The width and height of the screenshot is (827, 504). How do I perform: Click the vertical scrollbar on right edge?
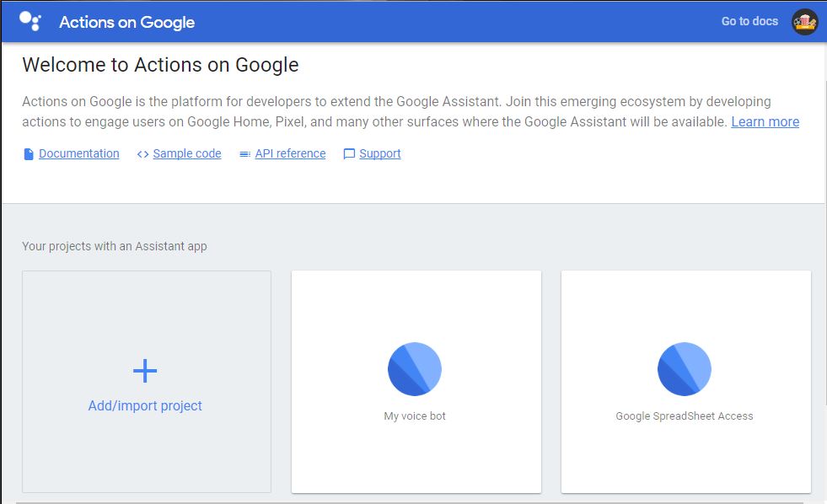click(x=824, y=243)
